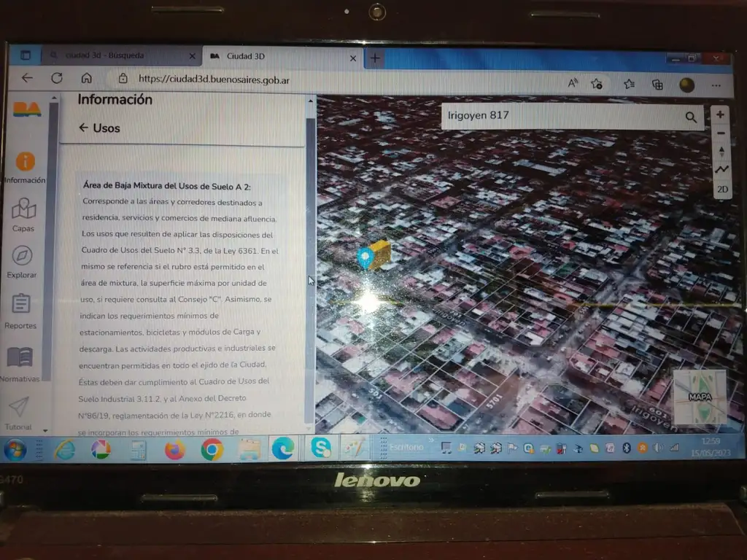Viewport: 747px width, 560px height.
Task: Open Calculator from taskbar
Action: [138, 451]
